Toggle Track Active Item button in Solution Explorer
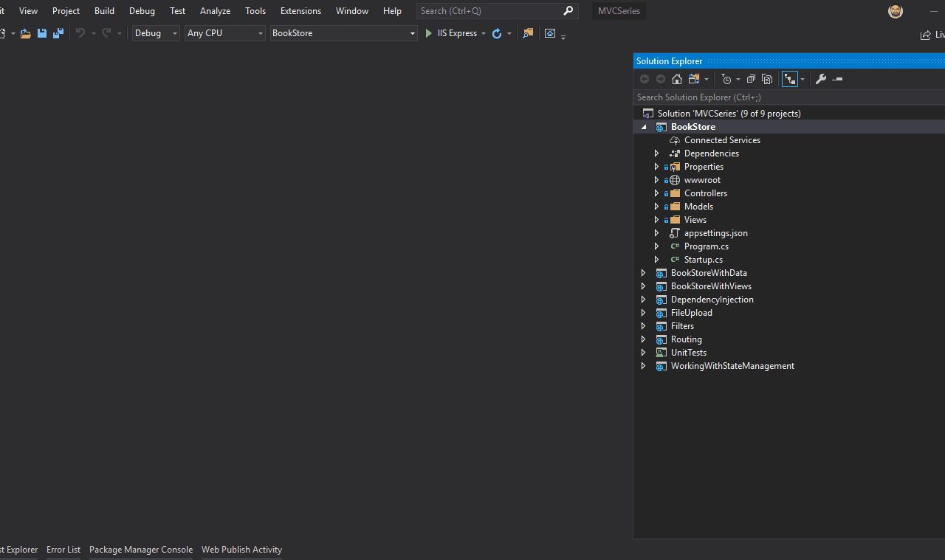The image size is (945, 560). [789, 79]
